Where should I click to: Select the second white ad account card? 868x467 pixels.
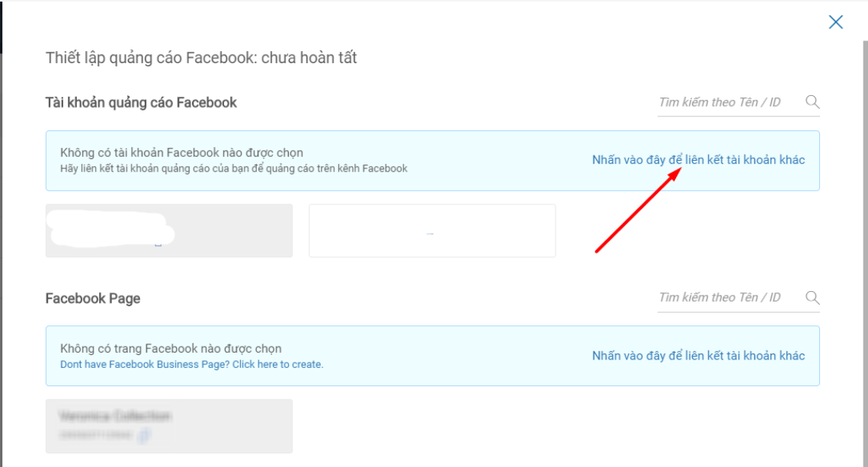pyautogui.click(x=432, y=231)
